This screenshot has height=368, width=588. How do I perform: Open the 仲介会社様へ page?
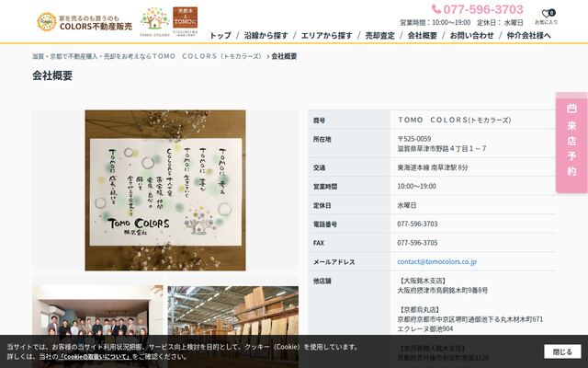[x=529, y=35]
